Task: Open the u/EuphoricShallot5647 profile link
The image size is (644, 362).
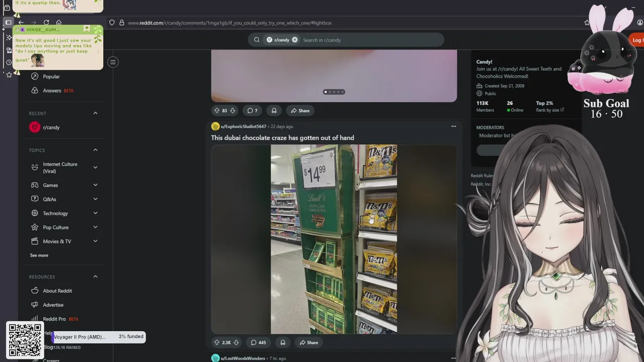Action: 244,126
